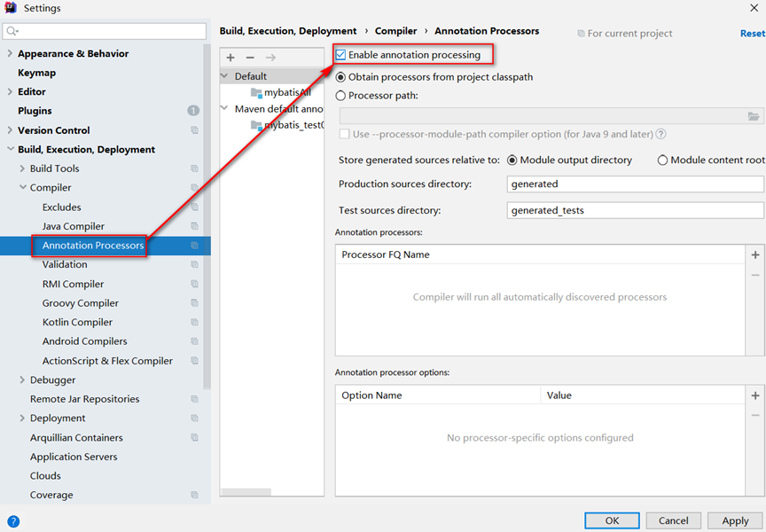Select Module content root radio button
The height and width of the screenshot is (532, 766).
tap(662, 160)
